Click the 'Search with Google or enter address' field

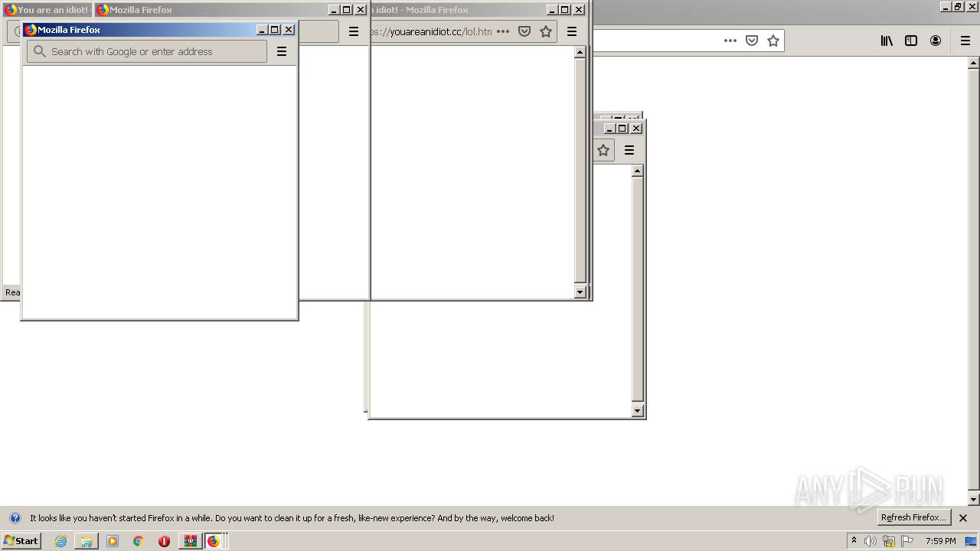[x=147, y=51]
